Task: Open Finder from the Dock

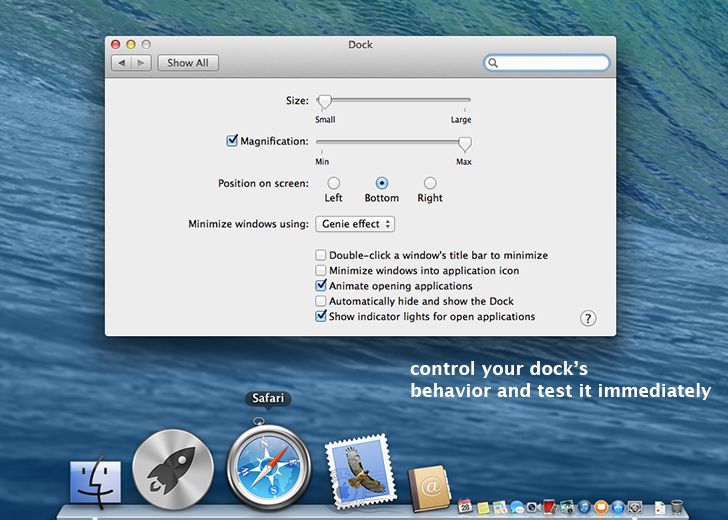Action: pos(95,483)
